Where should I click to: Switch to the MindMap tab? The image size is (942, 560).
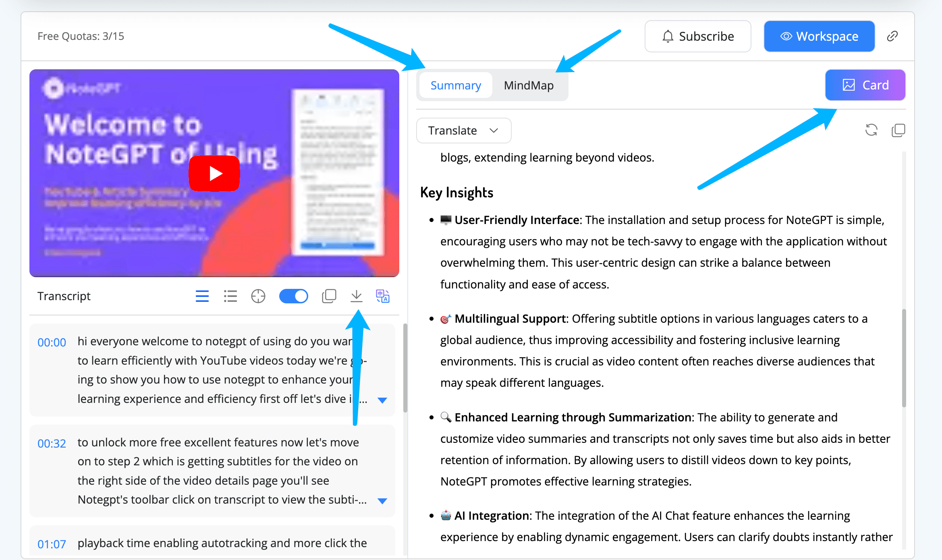click(529, 85)
